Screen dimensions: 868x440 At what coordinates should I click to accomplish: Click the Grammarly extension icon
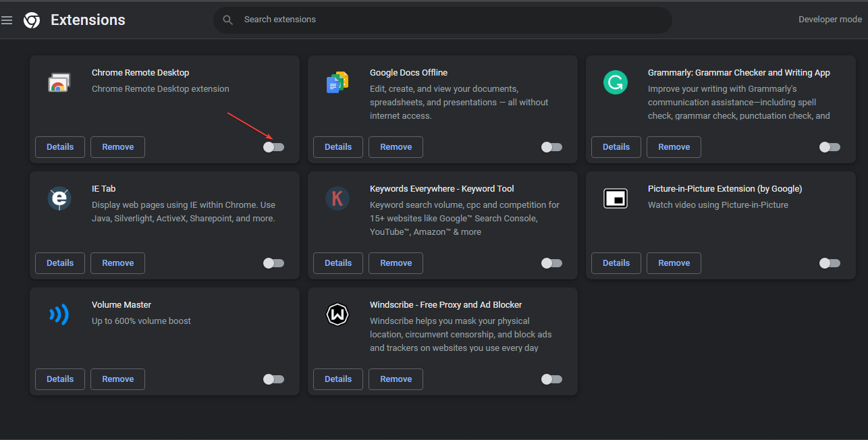[615, 82]
